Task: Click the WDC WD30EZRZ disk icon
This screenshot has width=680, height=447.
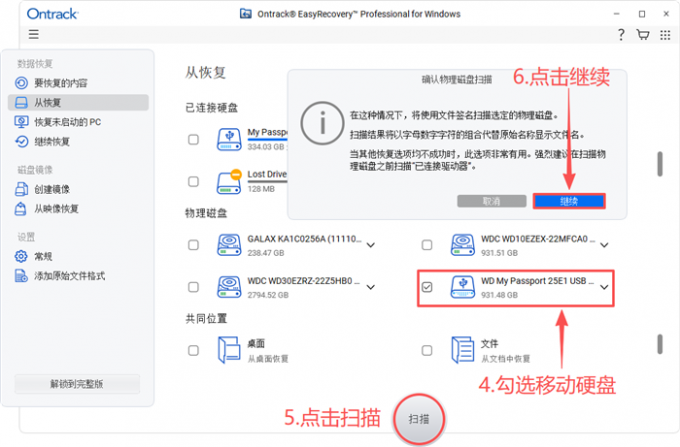Action: (x=229, y=287)
